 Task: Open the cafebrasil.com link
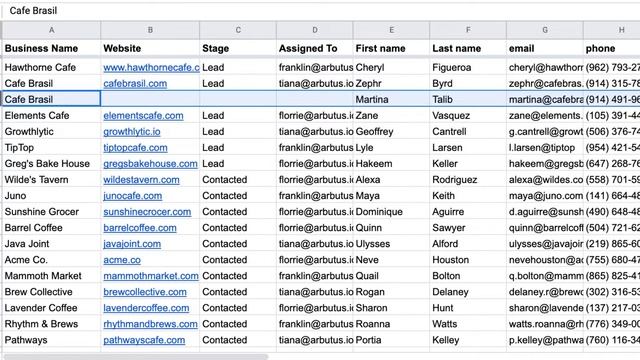[x=135, y=83]
